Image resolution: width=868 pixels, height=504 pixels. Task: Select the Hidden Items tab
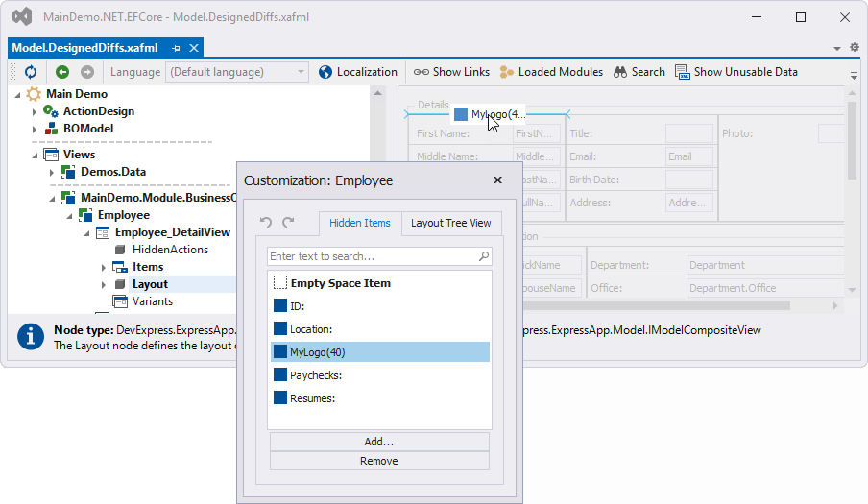pos(360,223)
